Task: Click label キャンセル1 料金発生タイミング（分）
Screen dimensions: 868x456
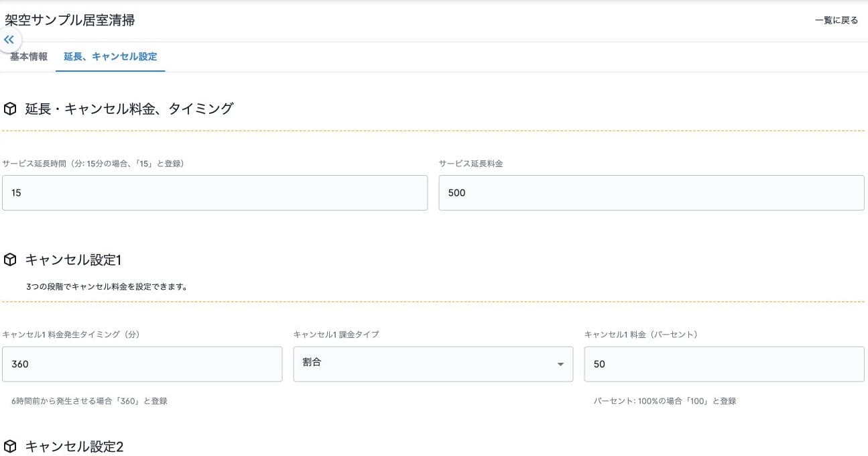Action: tap(70, 335)
